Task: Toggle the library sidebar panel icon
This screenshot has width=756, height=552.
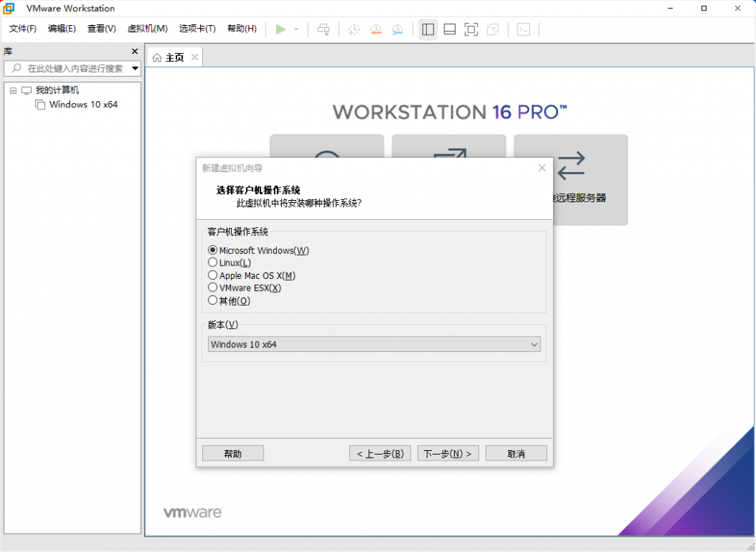Action: tap(428, 30)
